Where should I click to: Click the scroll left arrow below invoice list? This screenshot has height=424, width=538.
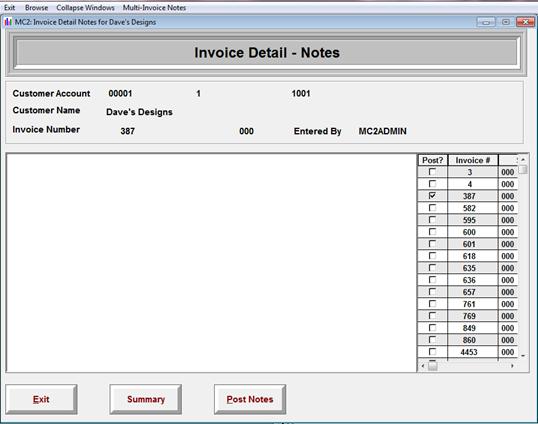point(423,366)
